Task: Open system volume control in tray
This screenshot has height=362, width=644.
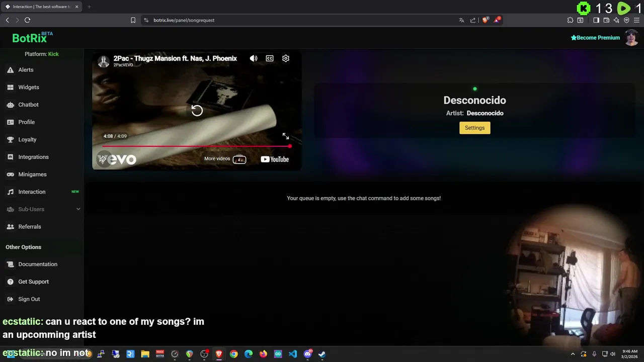Action: coord(613,354)
